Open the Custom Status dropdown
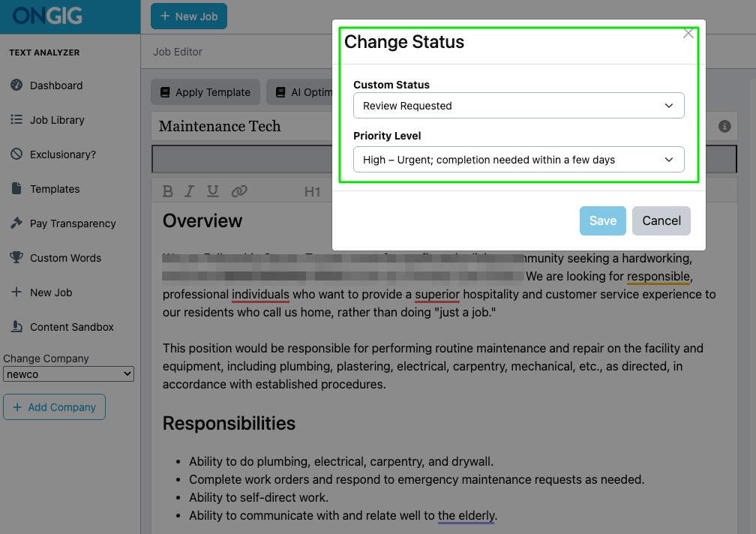This screenshot has width=756, height=534. pos(518,106)
